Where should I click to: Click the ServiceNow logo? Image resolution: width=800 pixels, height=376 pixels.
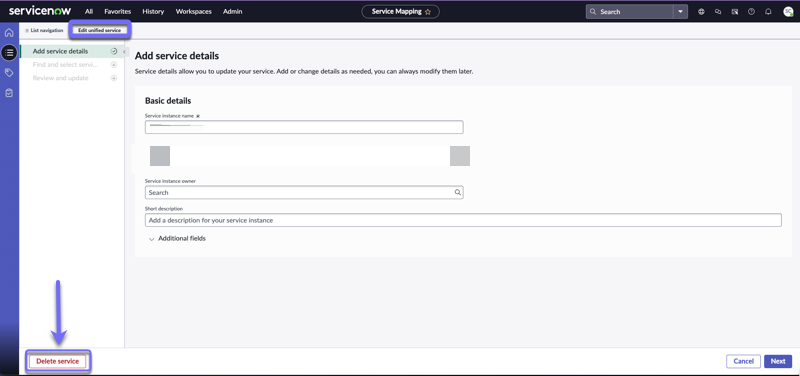pos(40,11)
